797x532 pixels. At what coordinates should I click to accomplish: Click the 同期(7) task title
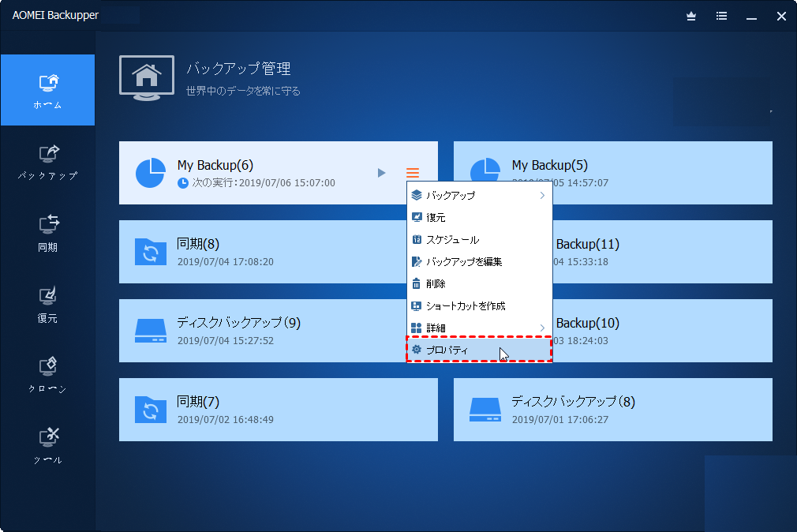198,402
